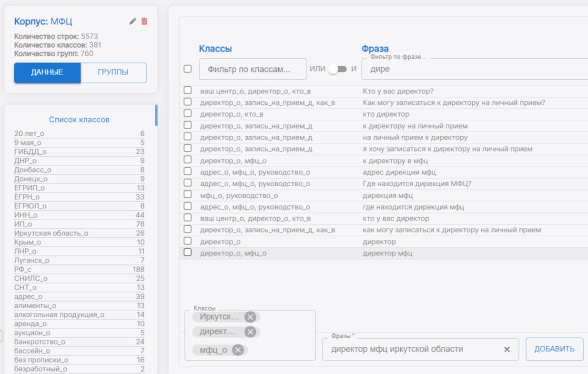Remove the Иркутск… class chip

tap(250, 317)
